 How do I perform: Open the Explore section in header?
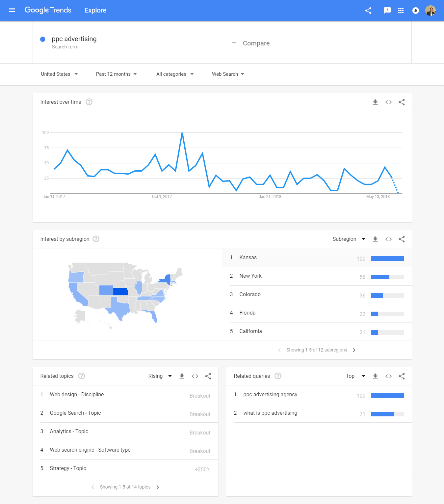95,10
